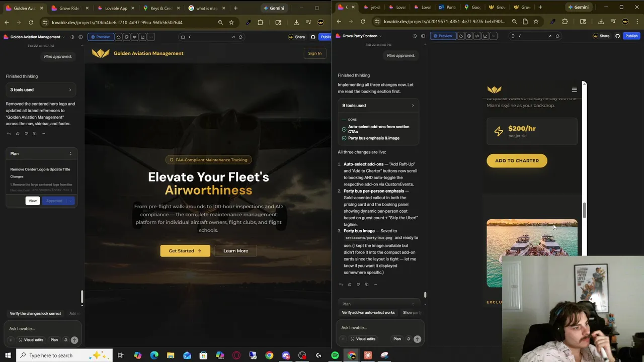Image resolution: width=644 pixels, height=362 pixels.
Task: Expand '3 tools used' section
Action: tap(41, 89)
